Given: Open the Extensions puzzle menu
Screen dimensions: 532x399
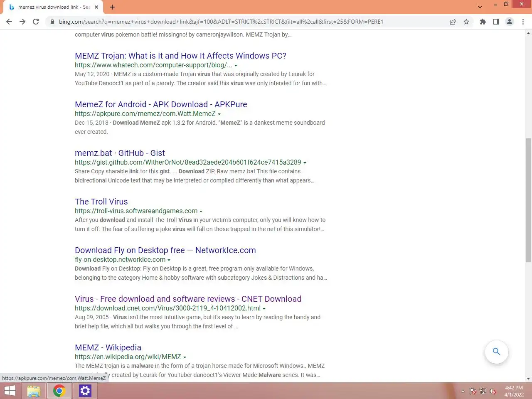Looking at the screenshot, I should click(x=483, y=22).
